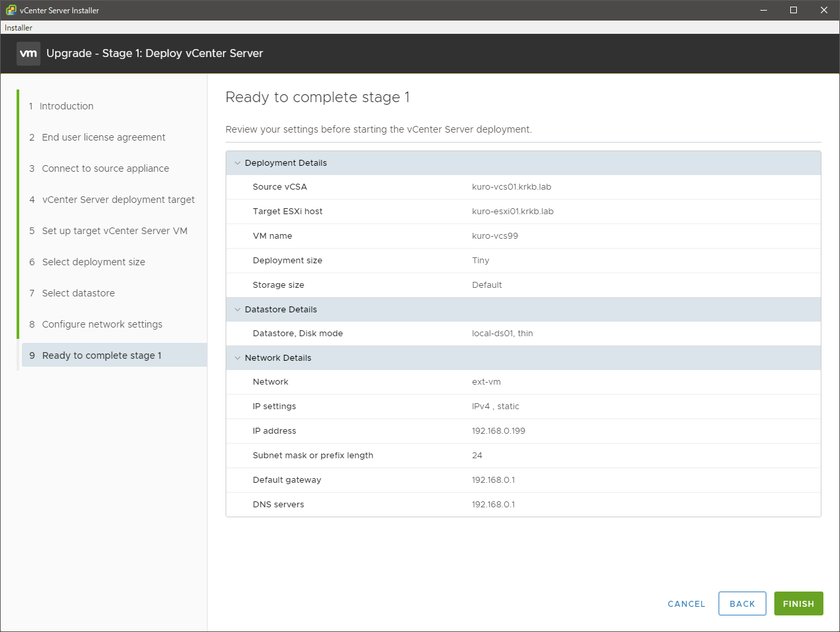Cancel the upgrade wizard

pos(686,603)
